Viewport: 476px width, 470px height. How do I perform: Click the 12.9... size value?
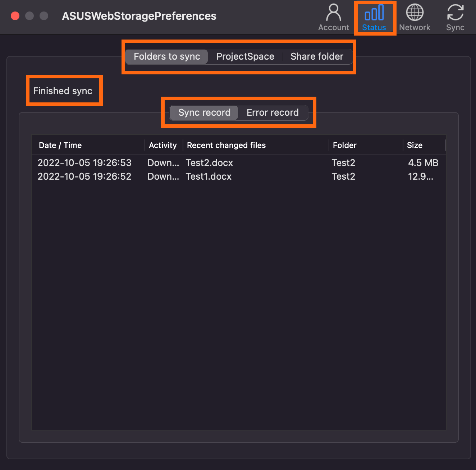pos(421,176)
